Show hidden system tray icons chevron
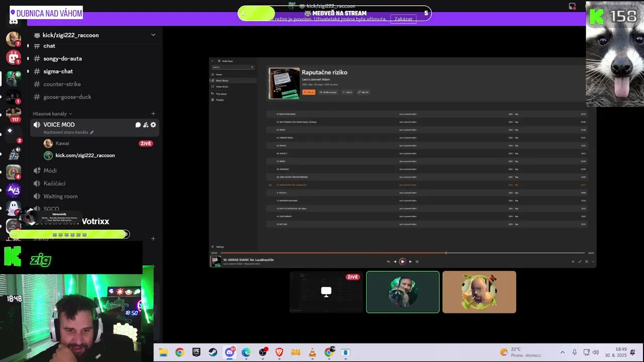The width and height of the screenshot is (644, 362). tap(562, 352)
